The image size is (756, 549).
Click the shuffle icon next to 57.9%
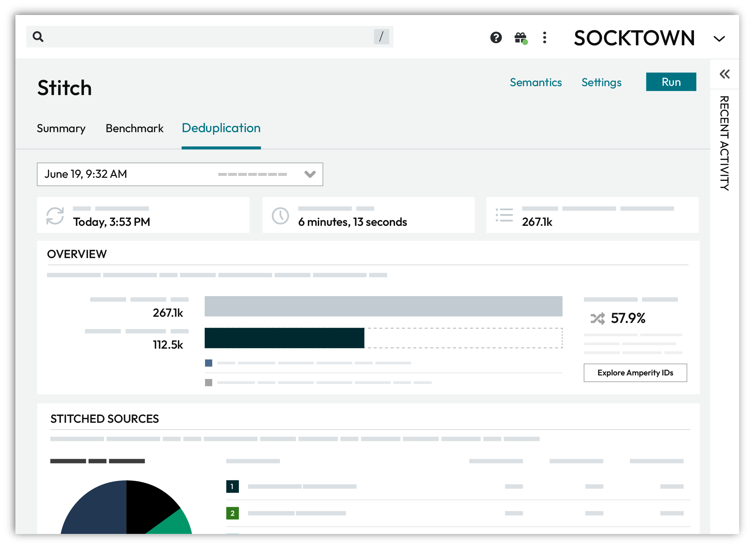tap(598, 319)
